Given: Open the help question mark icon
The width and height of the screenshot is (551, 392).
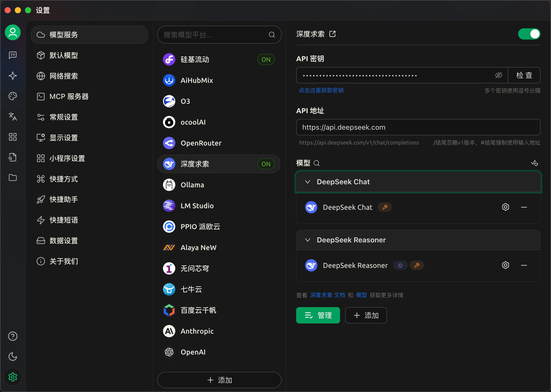Looking at the screenshot, I should point(13,336).
